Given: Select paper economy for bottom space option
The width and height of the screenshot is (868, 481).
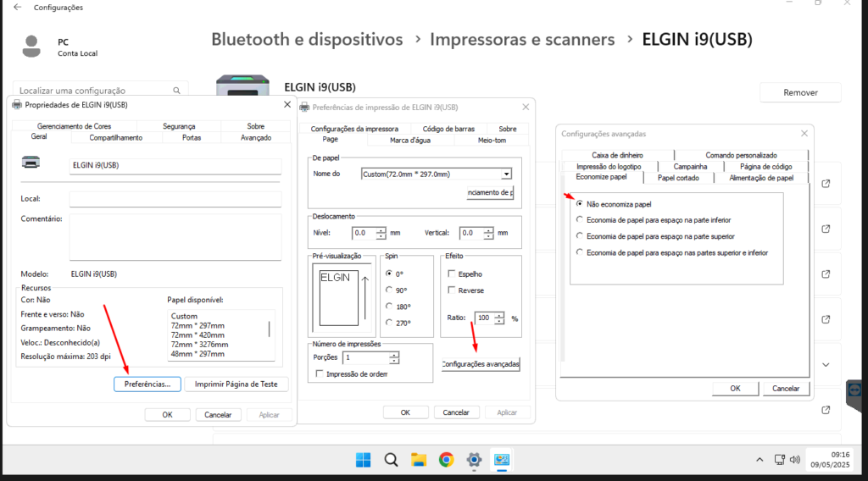Looking at the screenshot, I should (x=580, y=220).
